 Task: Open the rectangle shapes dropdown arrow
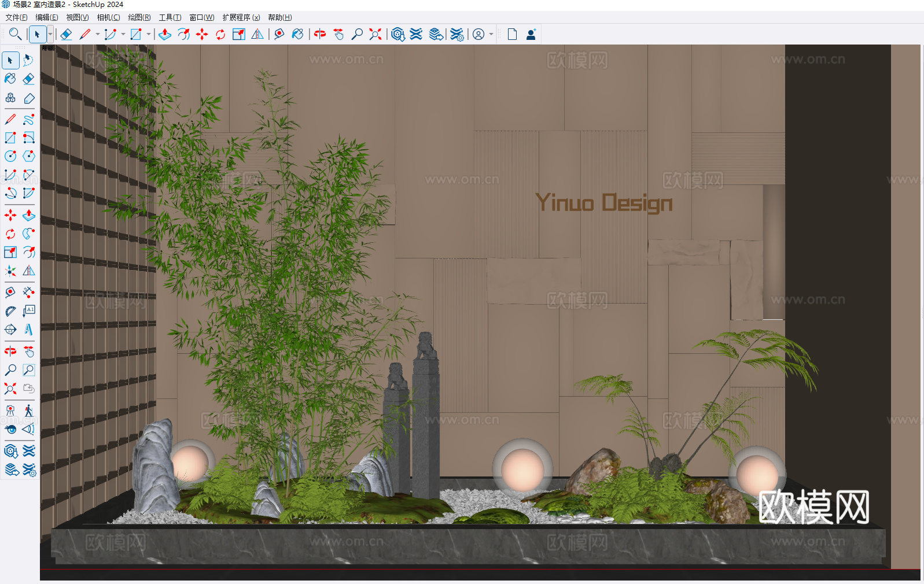click(149, 35)
